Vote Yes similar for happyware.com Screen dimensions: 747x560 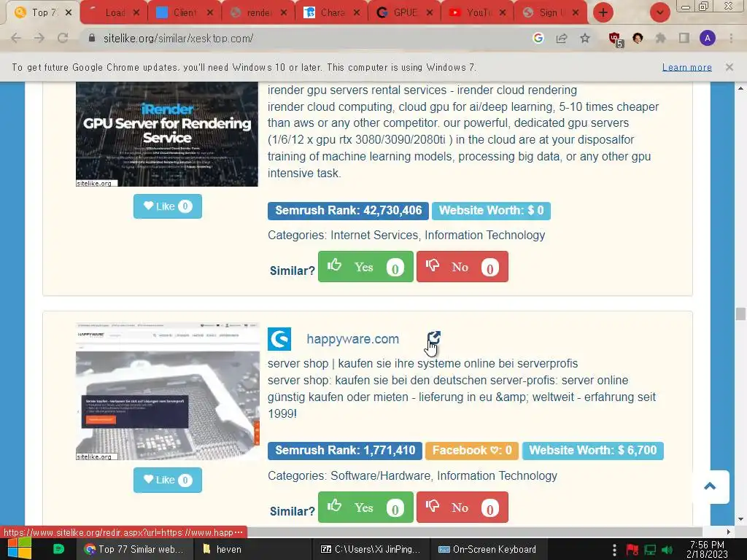pyautogui.click(x=365, y=507)
